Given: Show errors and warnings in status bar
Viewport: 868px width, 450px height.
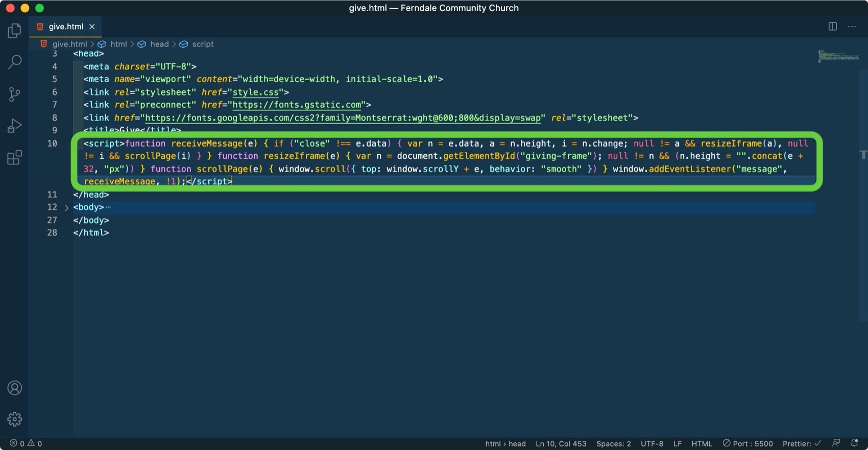Looking at the screenshot, I should pos(26,443).
